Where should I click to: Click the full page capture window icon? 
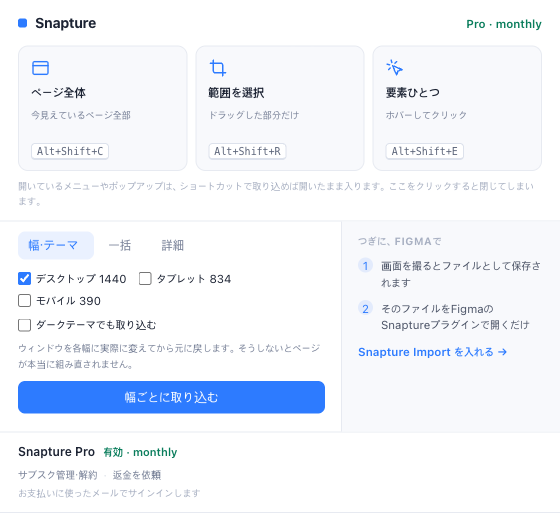pos(40,68)
